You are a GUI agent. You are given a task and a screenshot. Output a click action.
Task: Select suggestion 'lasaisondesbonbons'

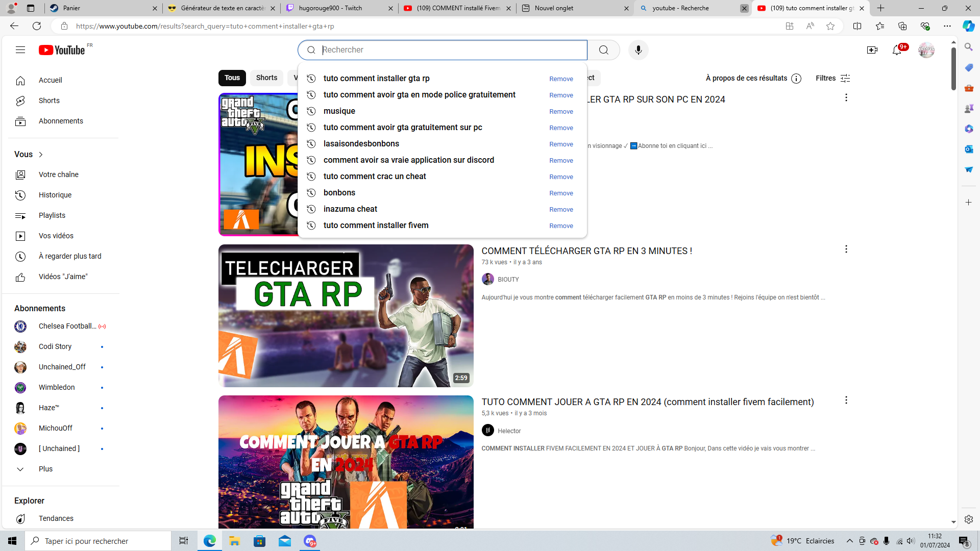[x=361, y=144]
